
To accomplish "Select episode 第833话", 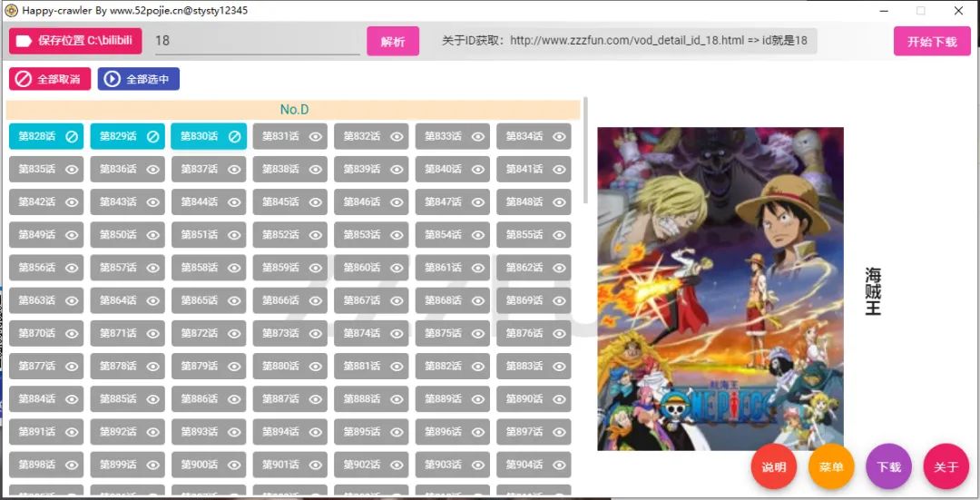I will 453,136.
